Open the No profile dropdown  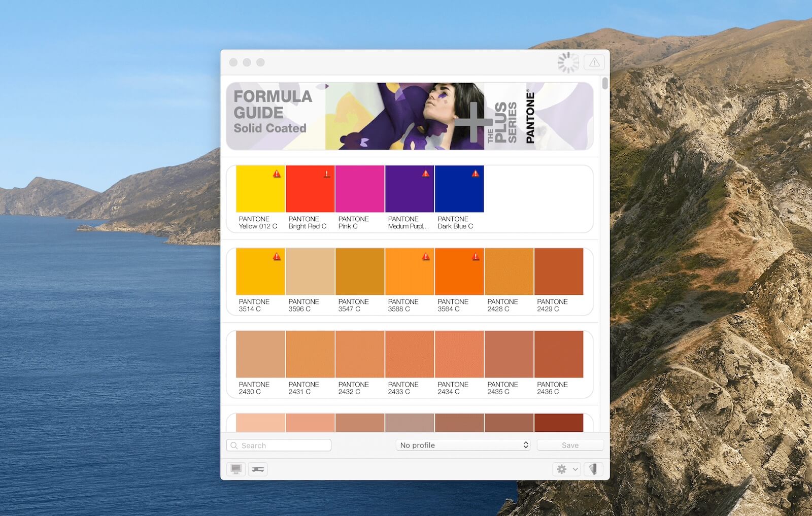pyautogui.click(x=463, y=445)
